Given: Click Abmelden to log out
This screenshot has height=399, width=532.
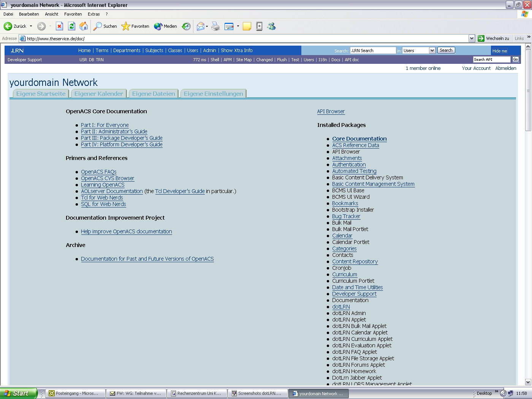Looking at the screenshot, I should pyautogui.click(x=506, y=68).
